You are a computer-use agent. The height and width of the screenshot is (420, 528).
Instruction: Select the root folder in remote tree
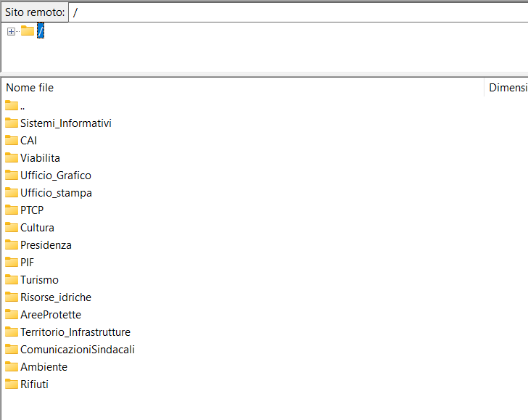(x=41, y=30)
